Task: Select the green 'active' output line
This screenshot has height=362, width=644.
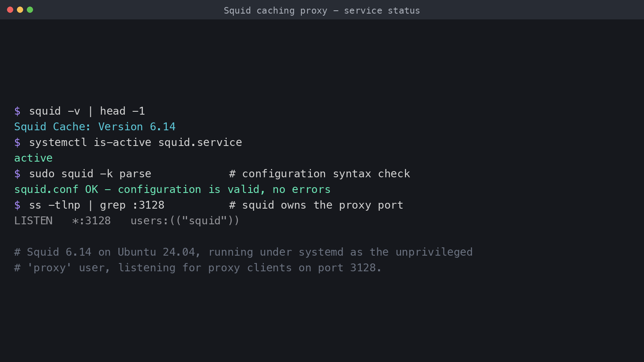Action: (33, 158)
